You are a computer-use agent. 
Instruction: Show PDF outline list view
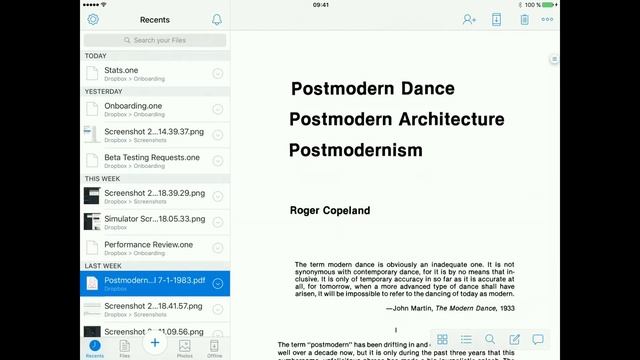(466, 339)
